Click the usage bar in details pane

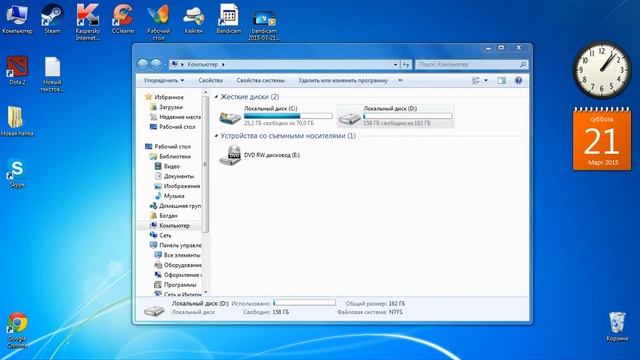pyautogui.click(x=304, y=303)
